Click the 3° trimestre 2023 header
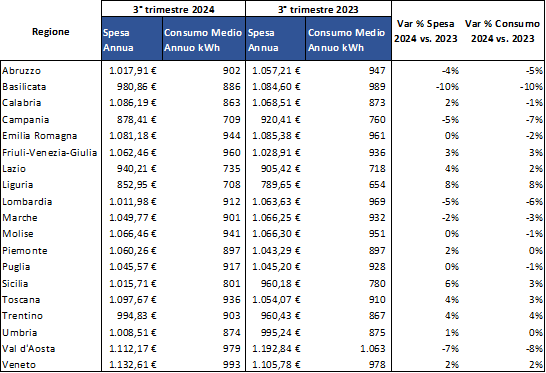The height and width of the screenshot is (373, 546). [x=318, y=9]
